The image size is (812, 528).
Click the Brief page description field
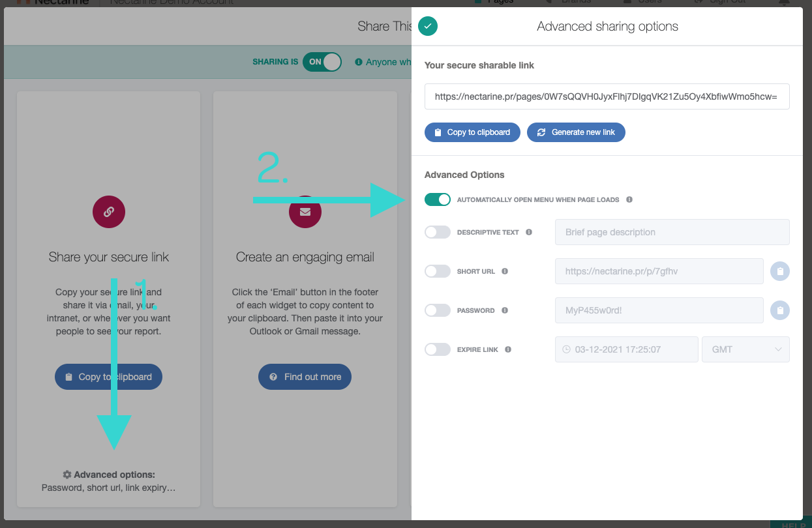[x=672, y=232]
